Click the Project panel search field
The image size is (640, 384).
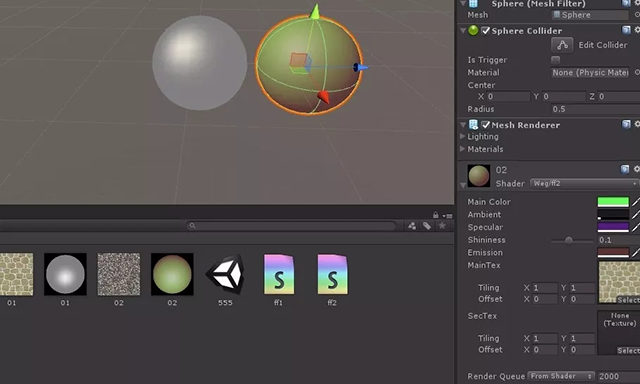291,226
